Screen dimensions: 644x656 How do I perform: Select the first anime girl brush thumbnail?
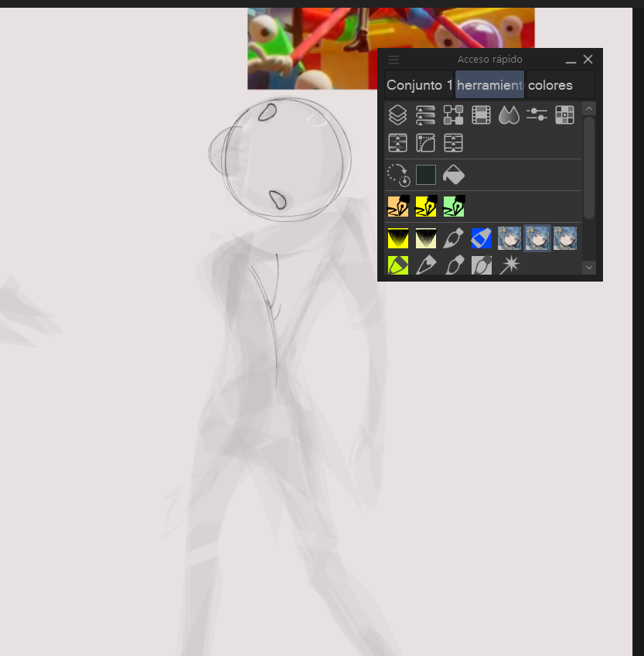509,238
